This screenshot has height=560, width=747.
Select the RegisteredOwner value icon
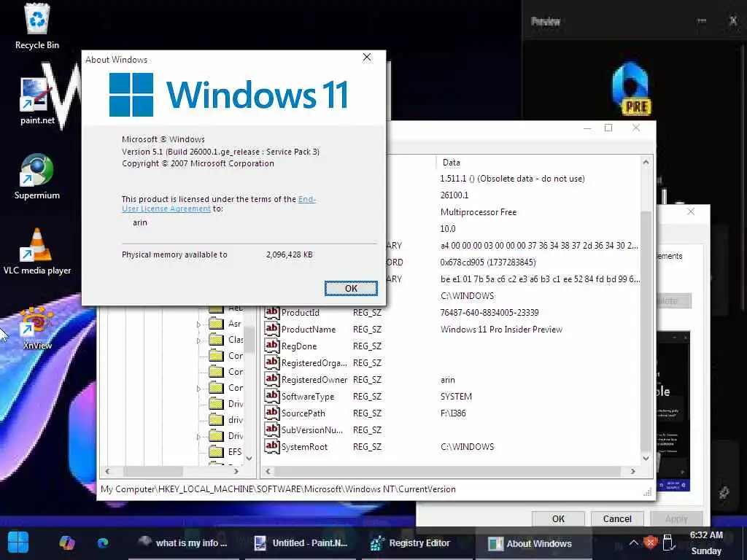point(271,379)
